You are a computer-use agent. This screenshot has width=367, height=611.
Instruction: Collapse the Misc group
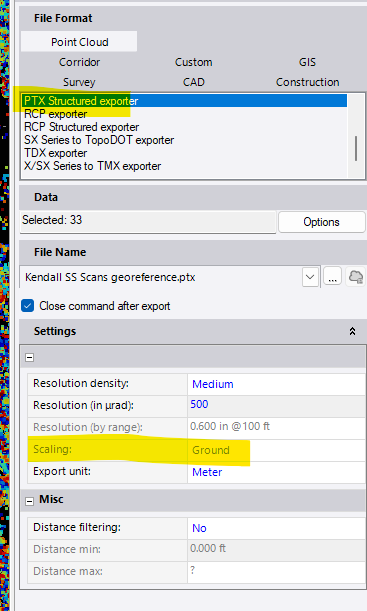(x=30, y=502)
